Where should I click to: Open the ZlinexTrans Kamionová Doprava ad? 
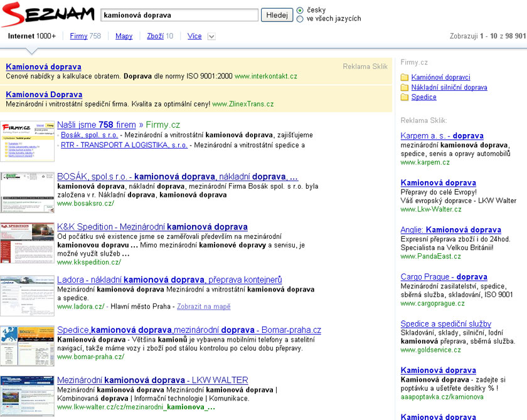[44, 95]
